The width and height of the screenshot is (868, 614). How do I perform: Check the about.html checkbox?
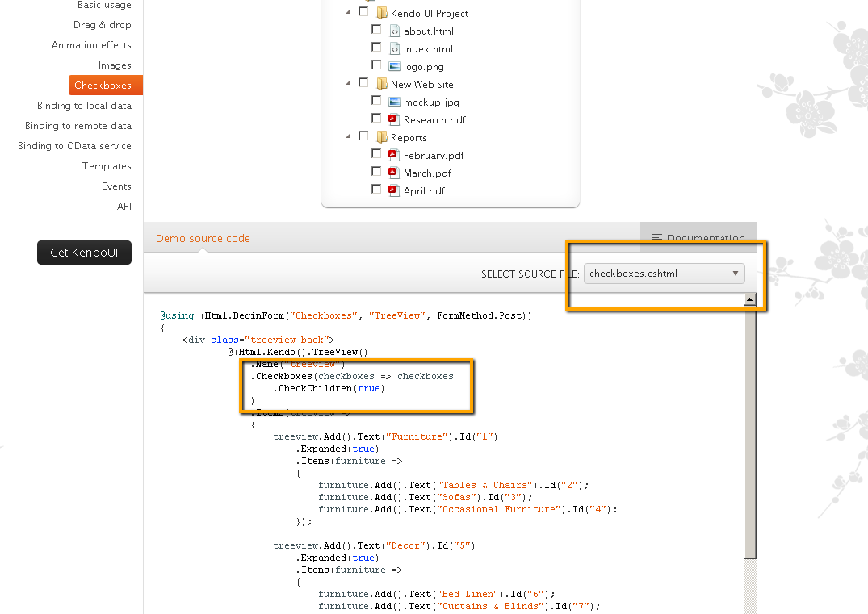click(x=376, y=29)
